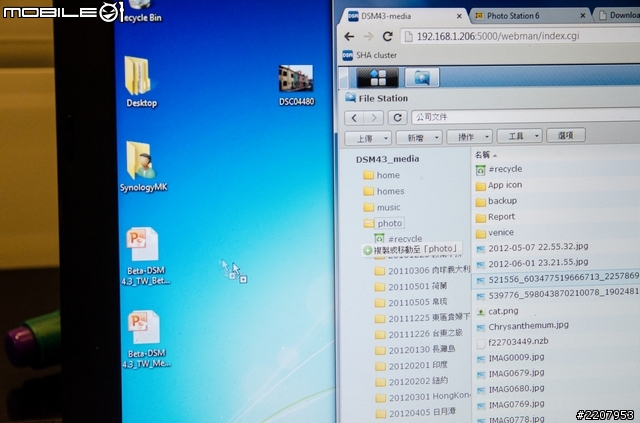This screenshot has height=423, width=640.
Task: Switch to the Download browser tab
Action: tap(618, 16)
